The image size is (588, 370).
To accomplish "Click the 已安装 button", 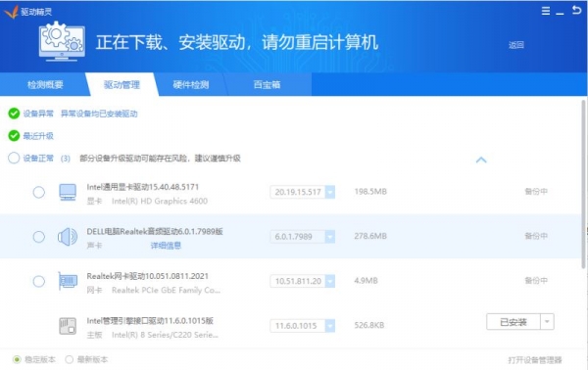I will pyautogui.click(x=514, y=322).
